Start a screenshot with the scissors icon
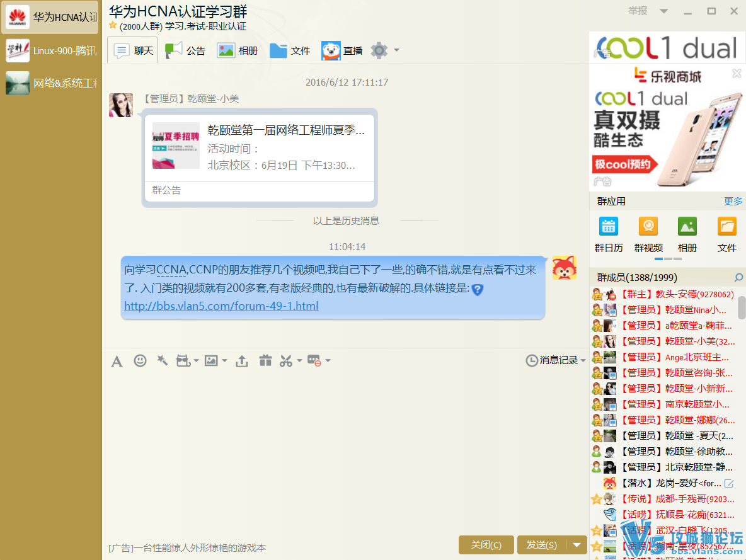 point(286,361)
